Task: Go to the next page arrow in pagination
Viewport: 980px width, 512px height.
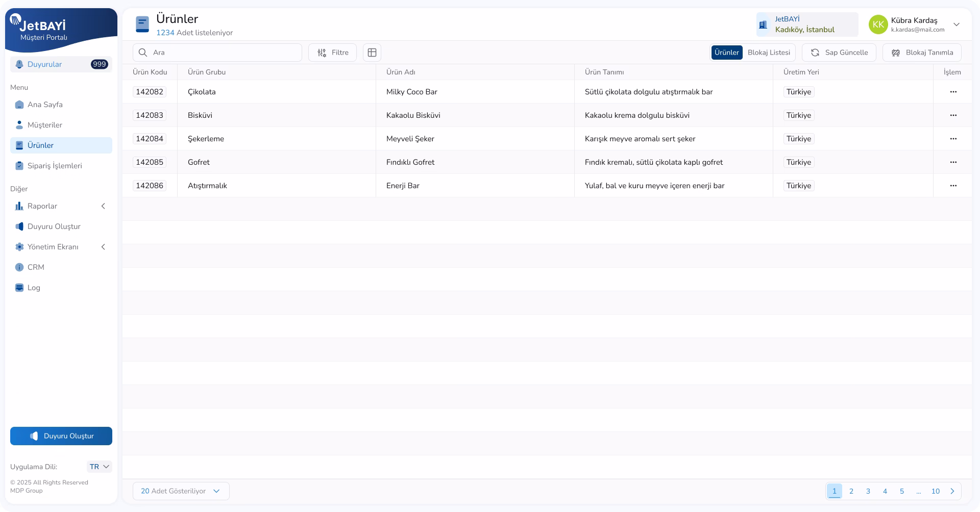Action: pos(952,491)
